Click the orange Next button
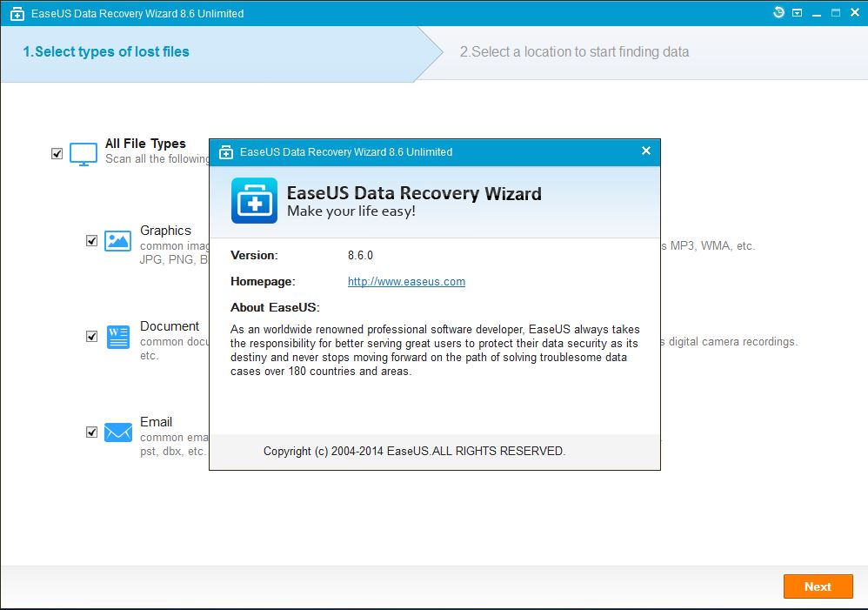This screenshot has height=610, width=868. [818, 587]
